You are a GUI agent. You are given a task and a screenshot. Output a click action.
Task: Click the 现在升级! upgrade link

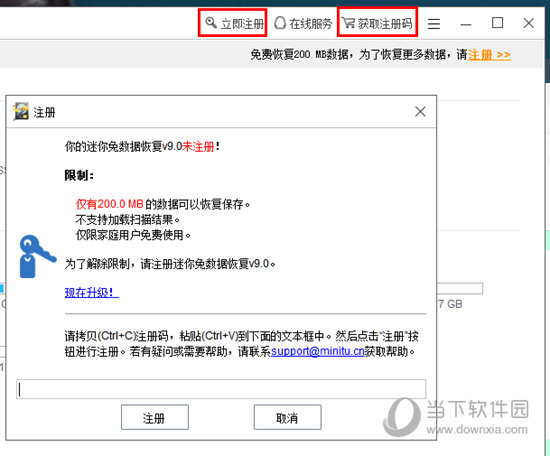[x=92, y=292]
